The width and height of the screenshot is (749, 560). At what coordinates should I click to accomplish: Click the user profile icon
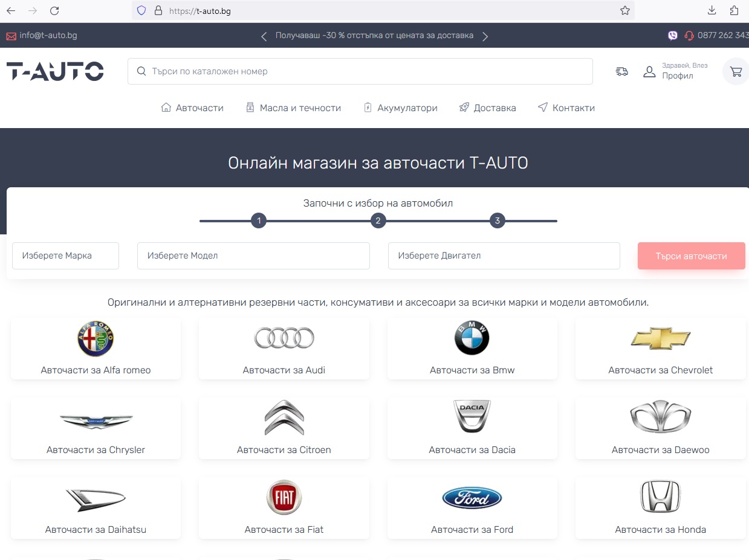(649, 71)
